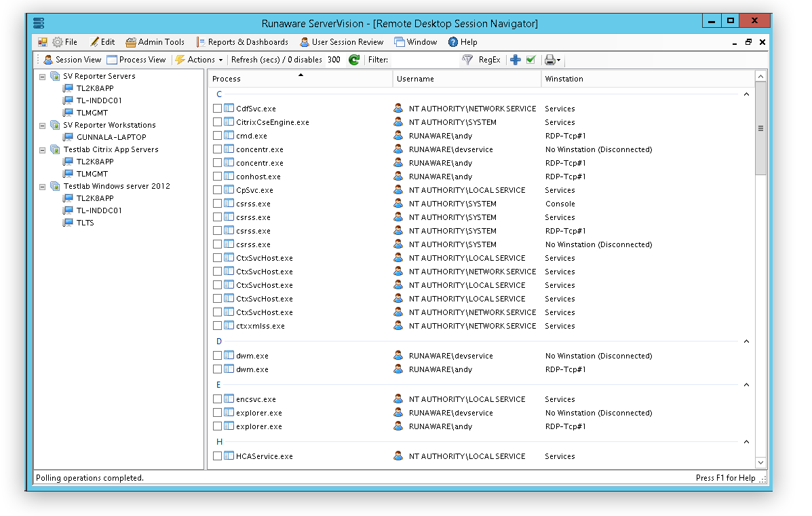Screen dimensions: 812x516
Task: Click computer icon for GUNNALA-LAPTOP
Action: click(68, 136)
